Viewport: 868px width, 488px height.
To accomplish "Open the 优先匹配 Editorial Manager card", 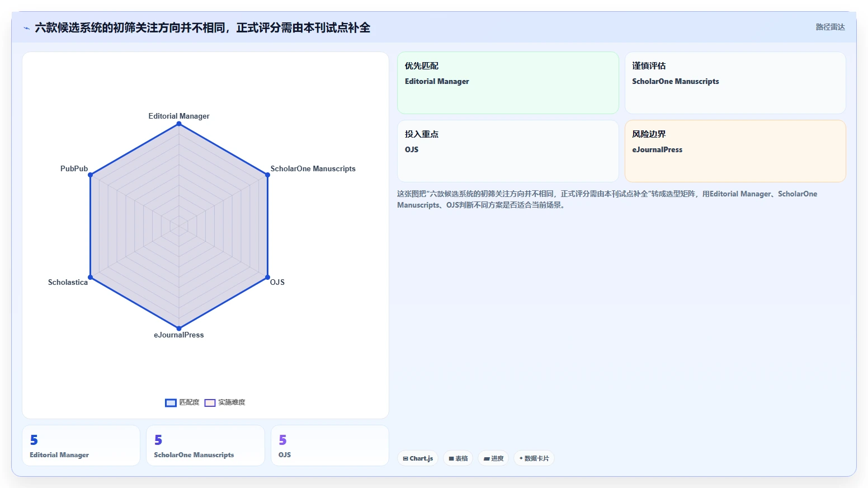I will [508, 83].
